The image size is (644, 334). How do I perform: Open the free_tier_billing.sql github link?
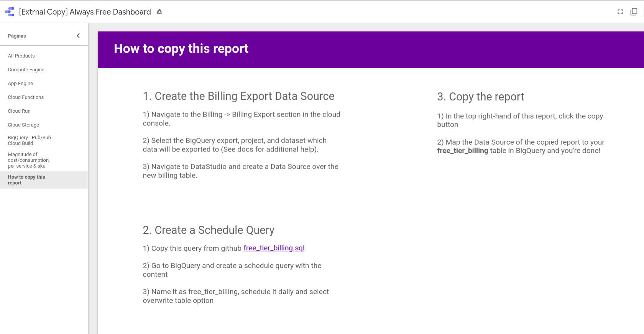[x=274, y=248]
